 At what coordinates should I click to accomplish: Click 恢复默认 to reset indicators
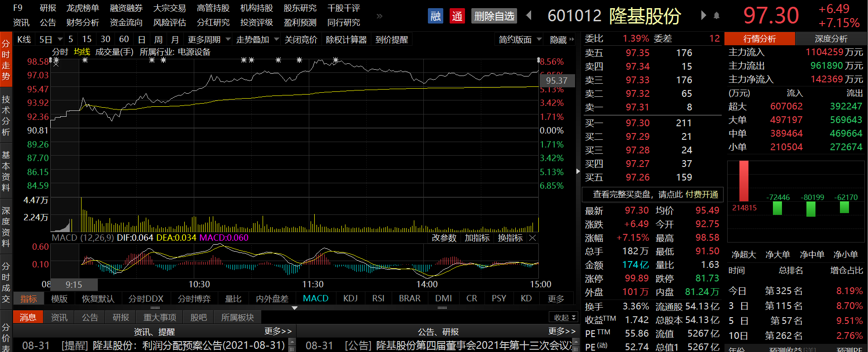98,299
